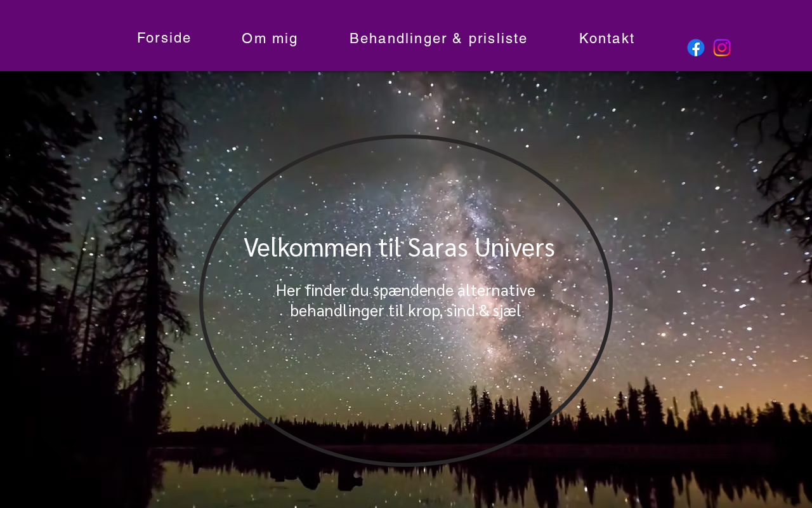Viewport: 812px width, 508px height.
Task: Navigate to the Kontakt page
Action: pos(607,38)
